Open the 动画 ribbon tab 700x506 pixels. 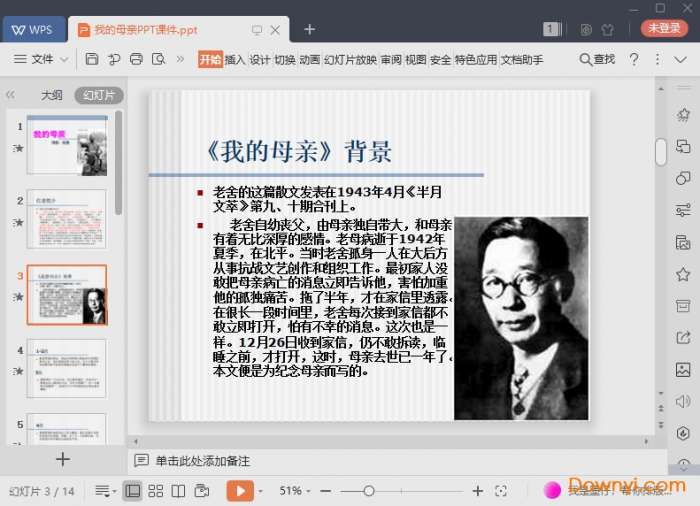tap(310, 60)
